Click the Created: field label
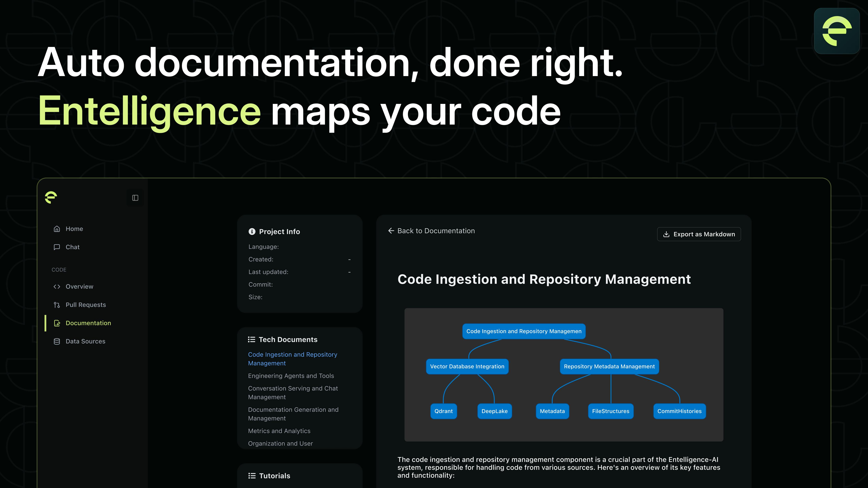 pos(261,260)
